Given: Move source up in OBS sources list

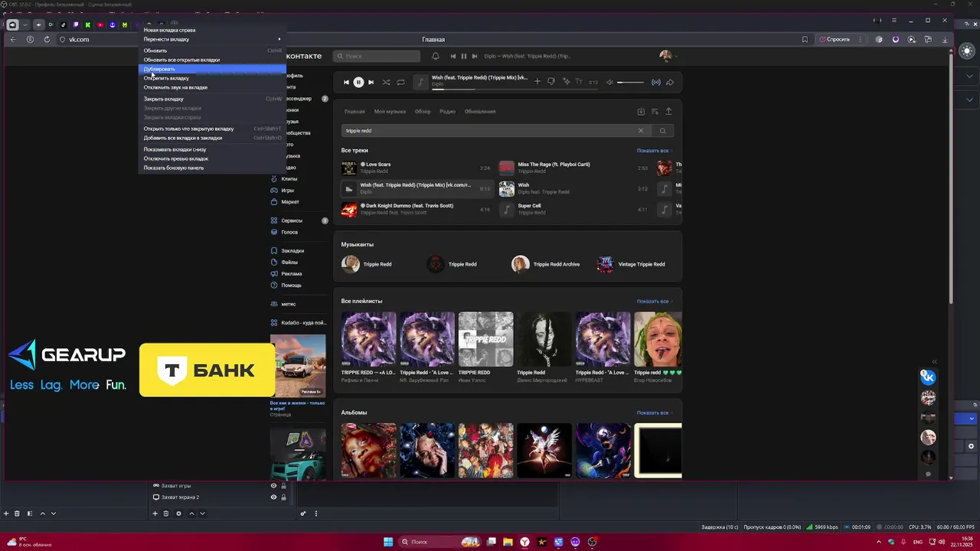Looking at the screenshot, I should pyautogui.click(x=191, y=514).
